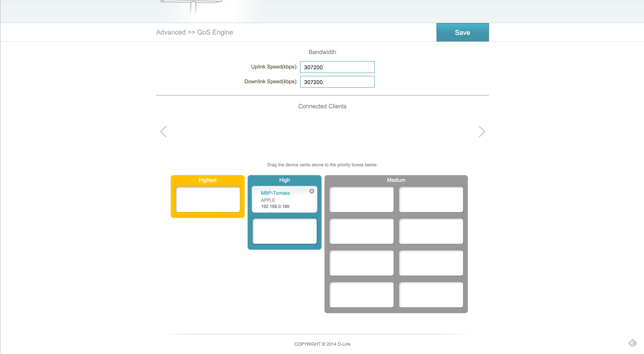Click the Uplink Speed input field
Screen dimensions: 644x354
point(337,67)
